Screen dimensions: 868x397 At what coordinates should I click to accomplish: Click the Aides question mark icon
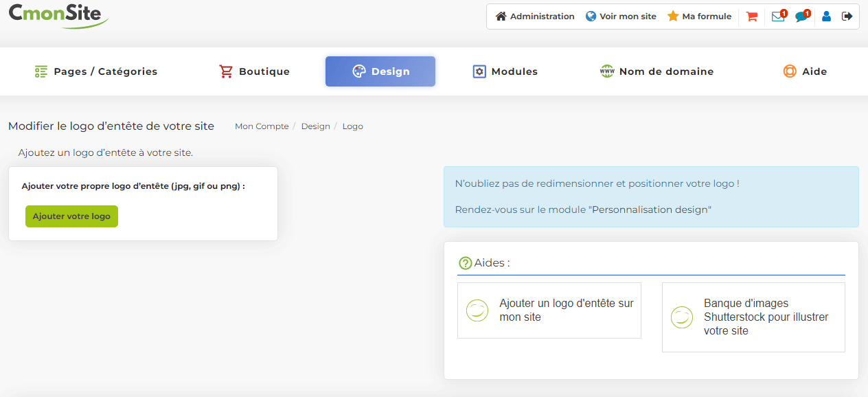465,263
